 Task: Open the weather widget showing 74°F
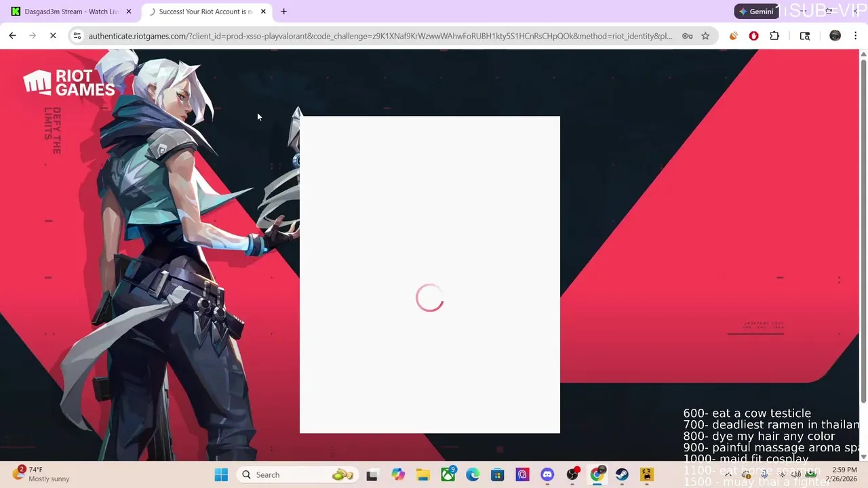tap(42, 474)
